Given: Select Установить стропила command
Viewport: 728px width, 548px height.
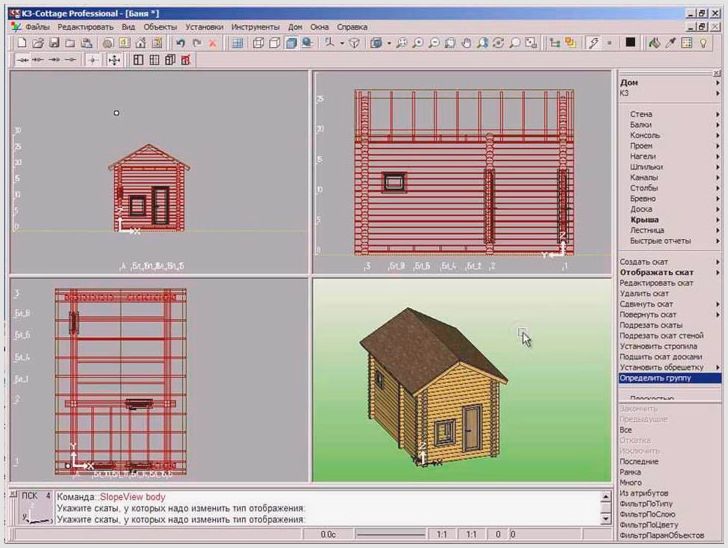Looking at the screenshot, I should 658,346.
